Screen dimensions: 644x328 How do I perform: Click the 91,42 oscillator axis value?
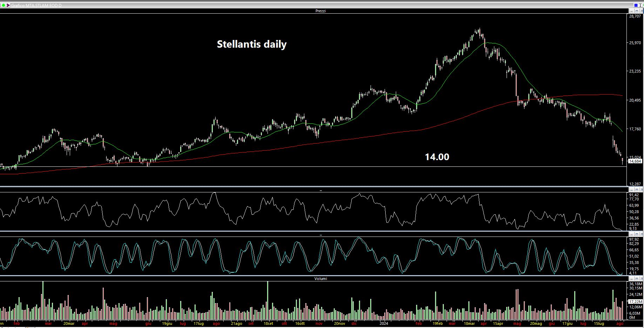pyautogui.click(x=634, y=195)
